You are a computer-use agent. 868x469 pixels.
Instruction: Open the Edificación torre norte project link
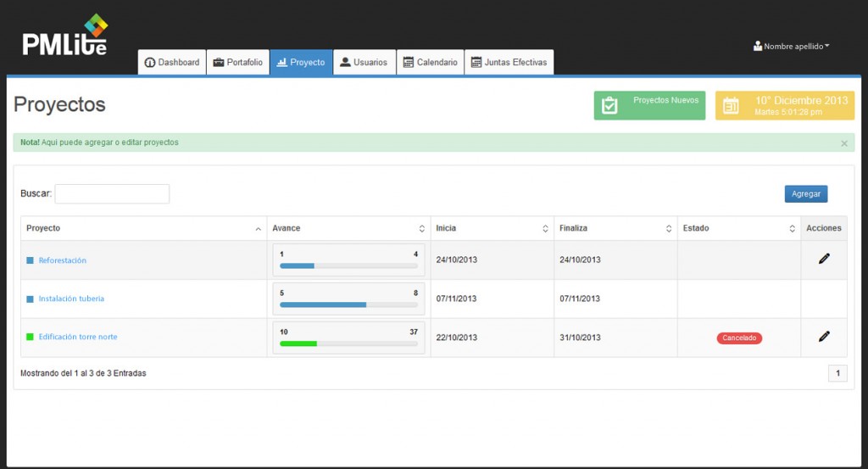[x=78, y=337]
